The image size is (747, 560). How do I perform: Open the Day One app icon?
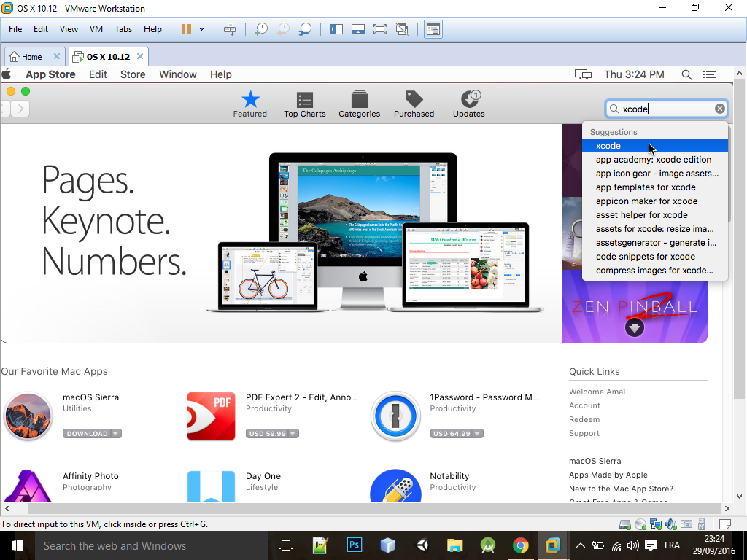211,486
